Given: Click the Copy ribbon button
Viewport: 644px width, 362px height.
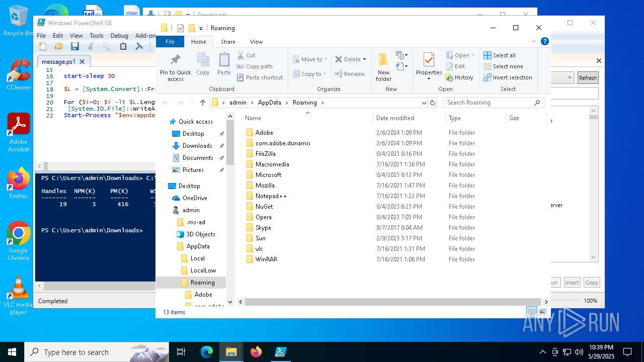Looking at the screenshot, I should point(203,64).
